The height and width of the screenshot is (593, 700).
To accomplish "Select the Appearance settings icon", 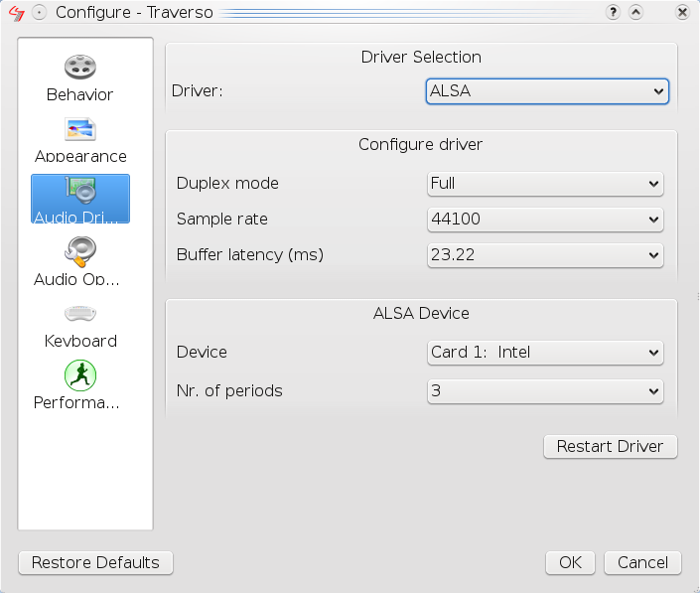I will (x=80, y=129).
